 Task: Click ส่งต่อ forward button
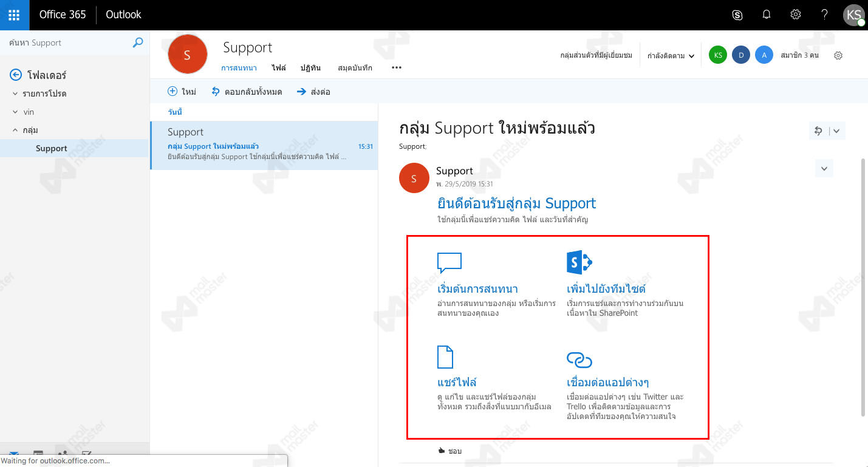(x=313, y=92)
